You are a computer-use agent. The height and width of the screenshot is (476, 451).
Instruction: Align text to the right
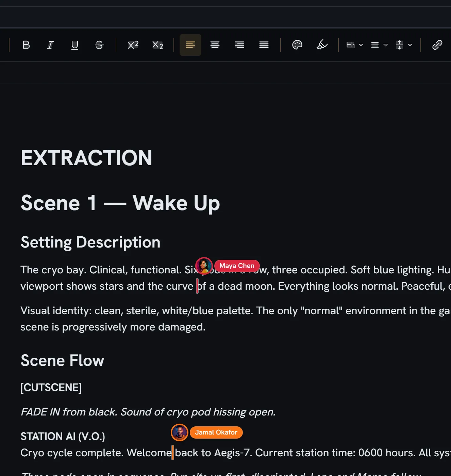pyautogui.click(x=239, y=45)
